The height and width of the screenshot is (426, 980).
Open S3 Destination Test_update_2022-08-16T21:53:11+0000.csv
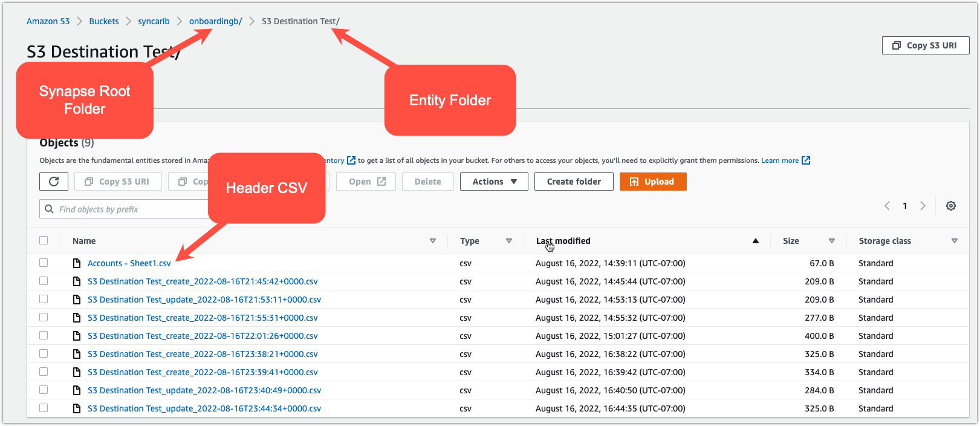tap(204, 300)
